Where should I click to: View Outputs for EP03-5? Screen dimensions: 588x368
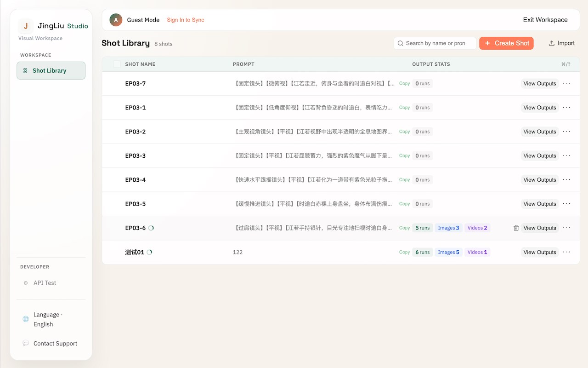pos(540,203)
